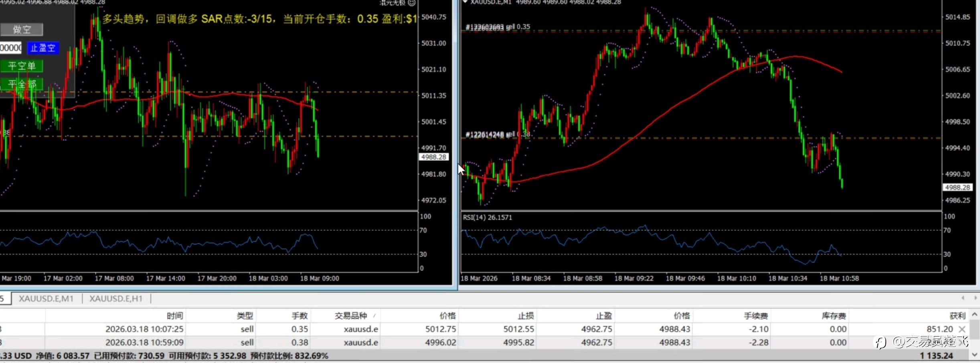The height and width of the screenshot is (363, 980).
Task: Click the sell 0.38 order line label
Action: (x=498, y=134)
